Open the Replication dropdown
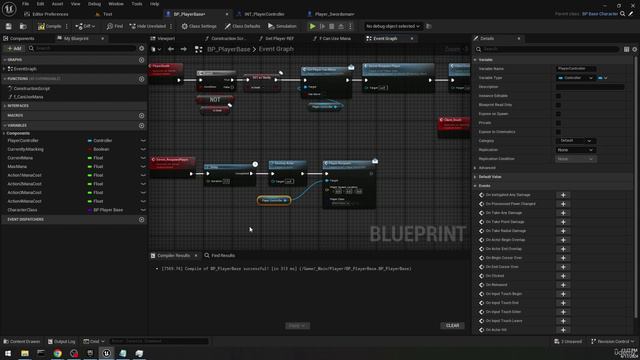This screenshot has width=640, height=360. click(576, 150)
